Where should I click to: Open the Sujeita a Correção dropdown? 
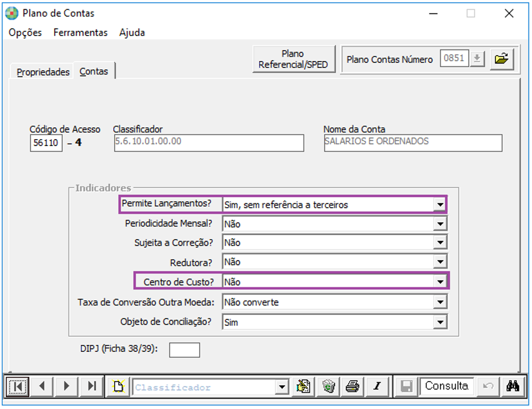click(x=440, y=243)
